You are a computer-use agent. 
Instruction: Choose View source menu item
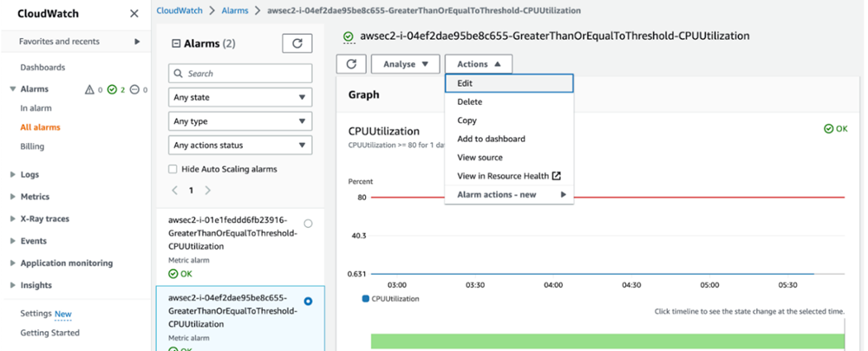point(509,157)
